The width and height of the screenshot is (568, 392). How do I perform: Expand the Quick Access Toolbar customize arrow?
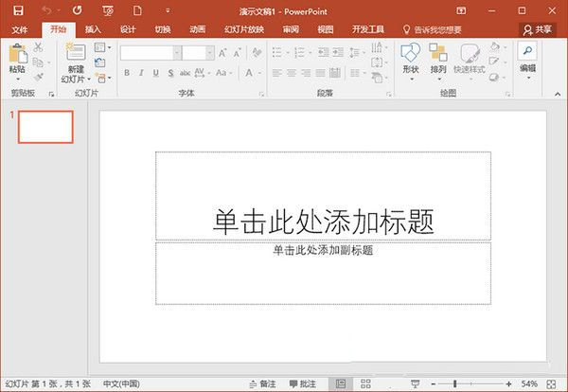(x=168, y=10)
